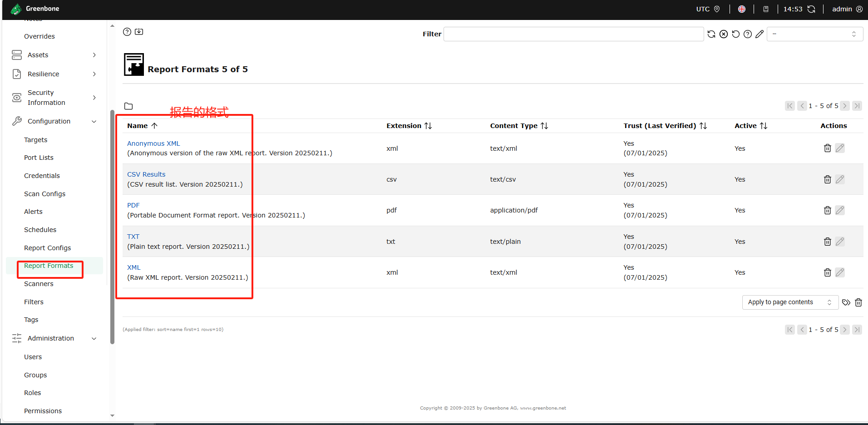
Task: Go to bottom pagination last page
Action: (857, 330)
